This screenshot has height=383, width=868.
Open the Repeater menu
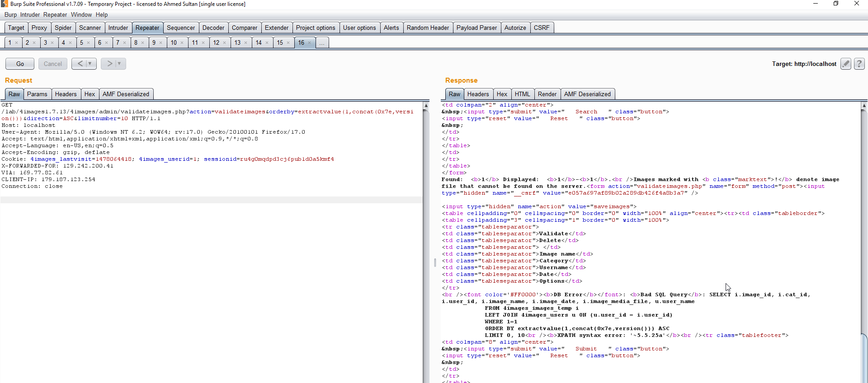click(55, 14)
